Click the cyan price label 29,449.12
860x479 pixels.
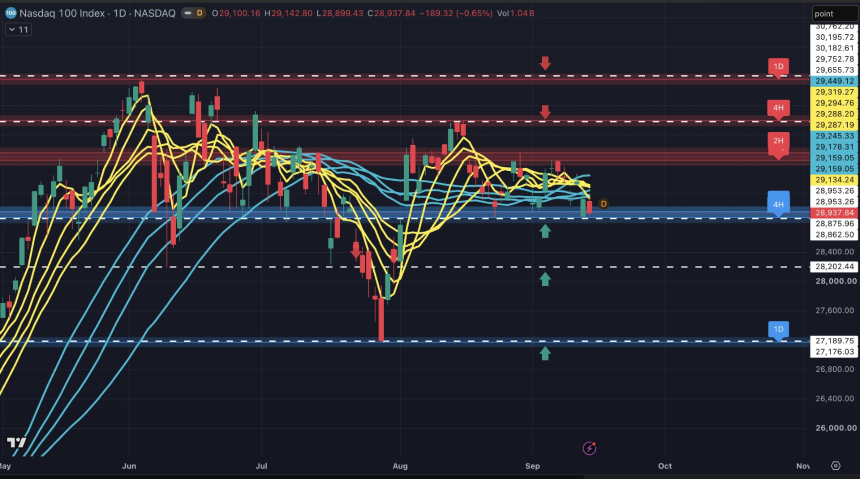[834, 81]
